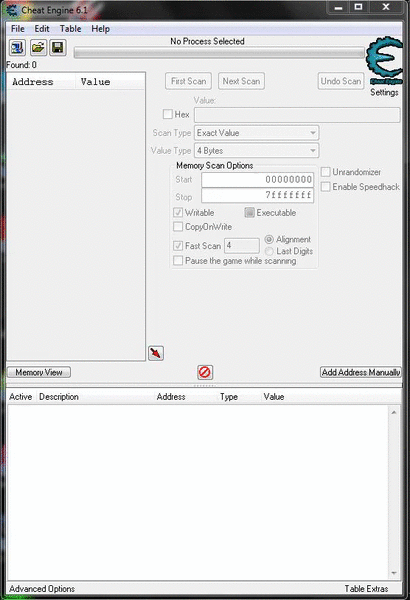Save the current table with floppy icon
Image resolution: width=410 pixels, height=600 pixels.
point(58,48)
